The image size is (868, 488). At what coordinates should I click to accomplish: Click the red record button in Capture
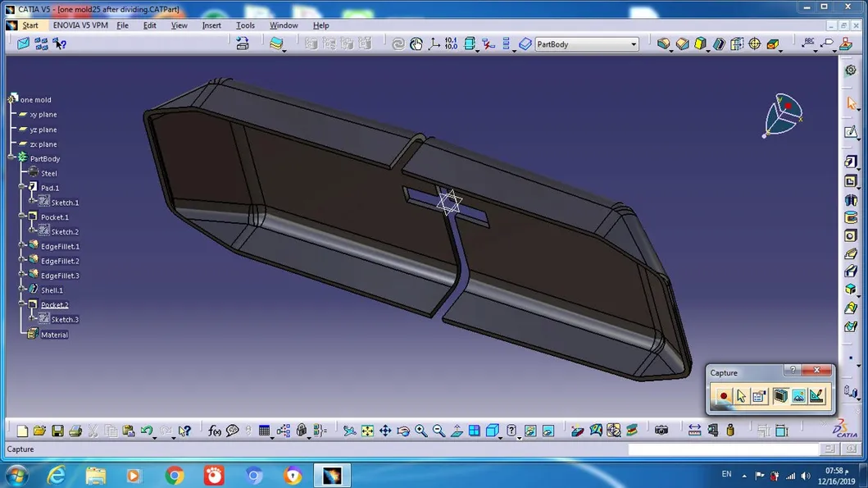point(723,396)
